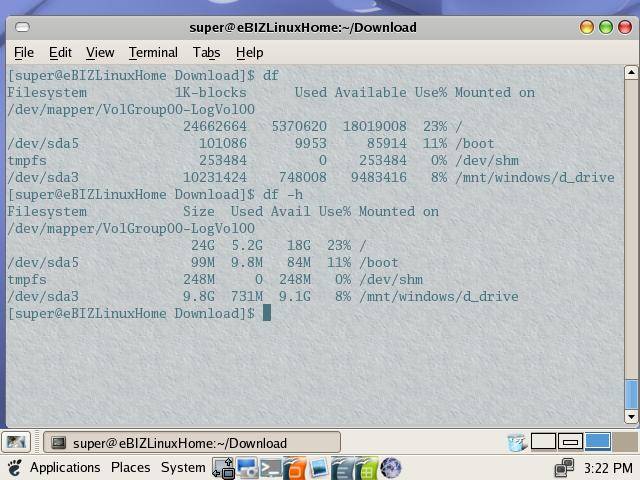Open OpenOffice Impress from the panel

click(x=294, y=468)
